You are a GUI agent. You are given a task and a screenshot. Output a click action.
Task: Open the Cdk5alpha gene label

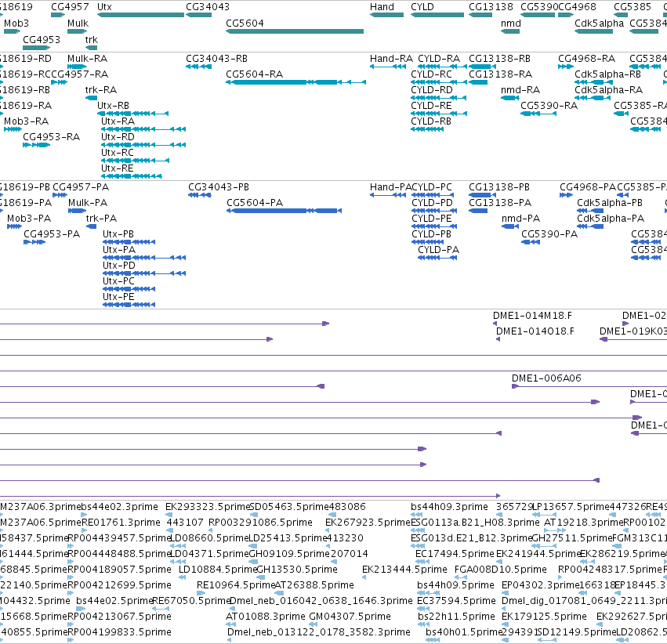click(x=600, y=23)
